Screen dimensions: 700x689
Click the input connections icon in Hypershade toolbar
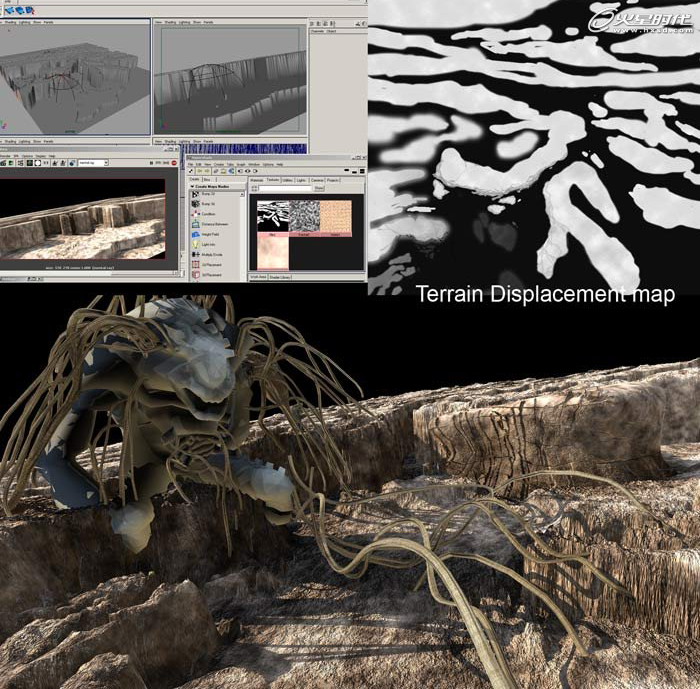[240, 171]
